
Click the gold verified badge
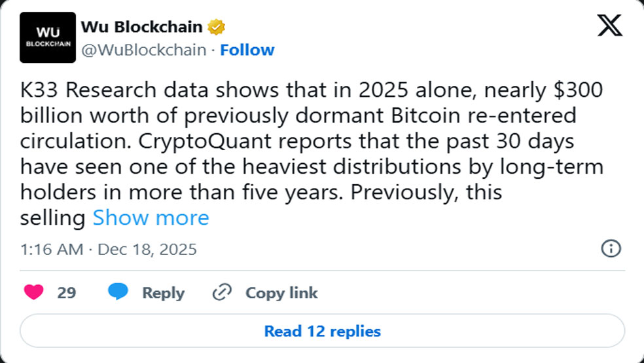coord(217,28)
